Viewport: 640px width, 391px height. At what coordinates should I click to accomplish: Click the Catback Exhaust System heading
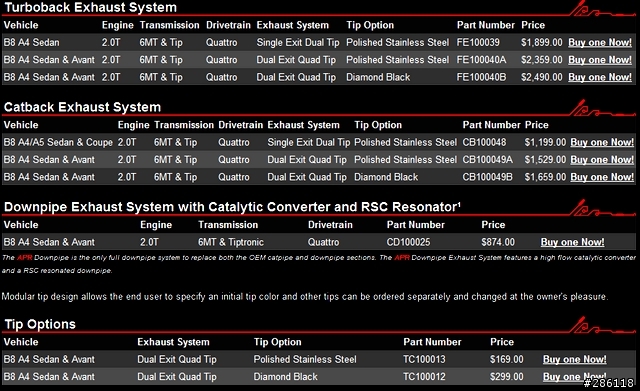(82, 107)
